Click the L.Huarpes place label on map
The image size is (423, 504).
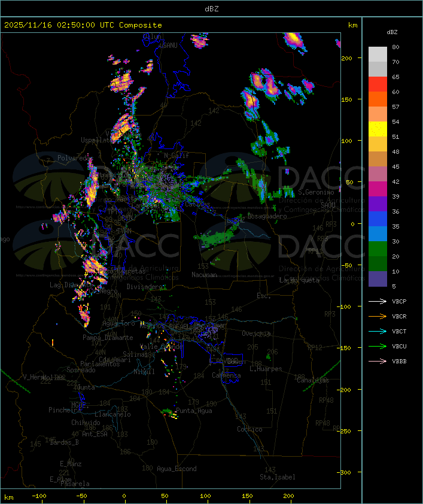[x=266, y=369]
